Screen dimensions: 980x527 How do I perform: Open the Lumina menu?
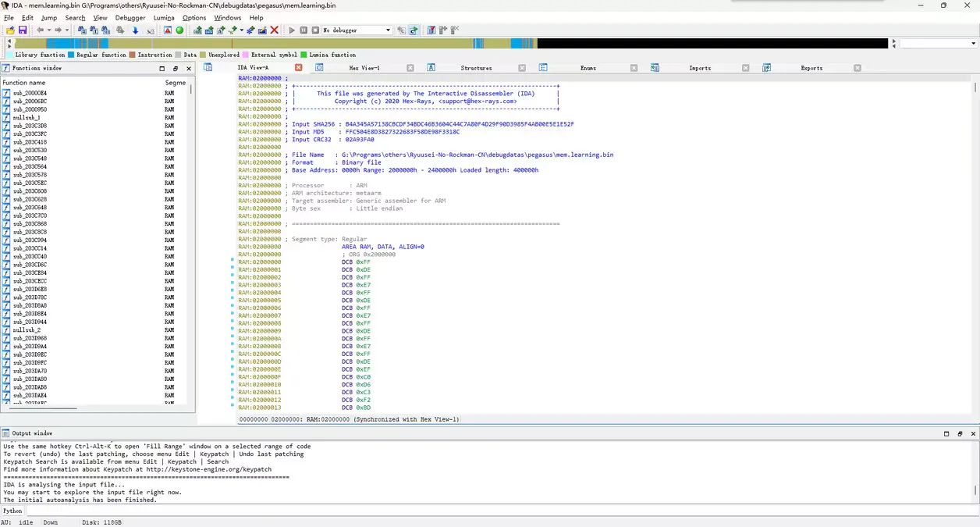(x=164, y=18)
